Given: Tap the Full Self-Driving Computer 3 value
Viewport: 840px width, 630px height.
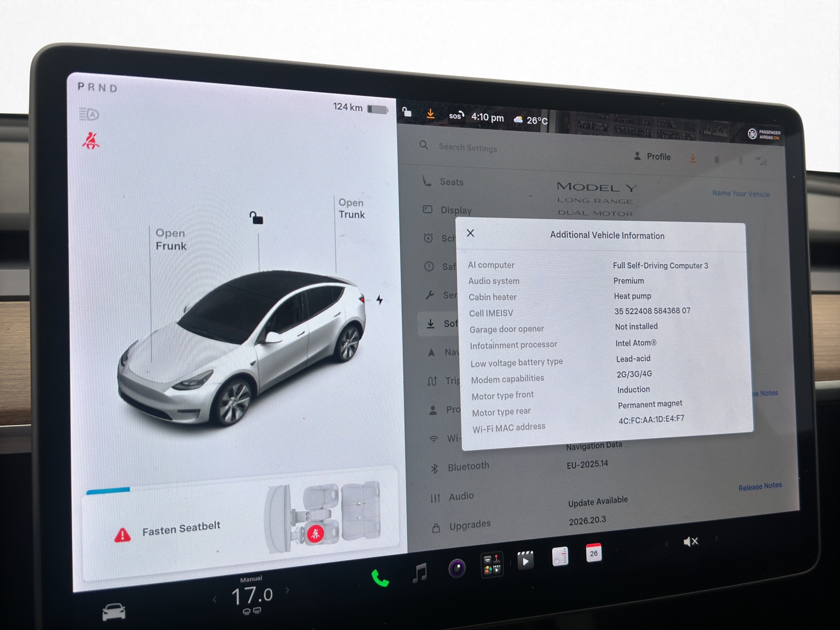Looking at the screenshot, I should tap(660, 265).
